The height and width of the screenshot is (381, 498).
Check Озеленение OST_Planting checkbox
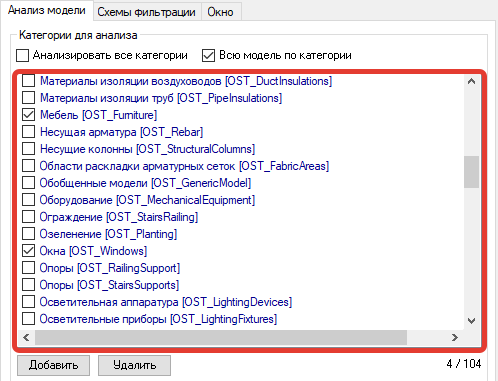[x=28, y=234]
